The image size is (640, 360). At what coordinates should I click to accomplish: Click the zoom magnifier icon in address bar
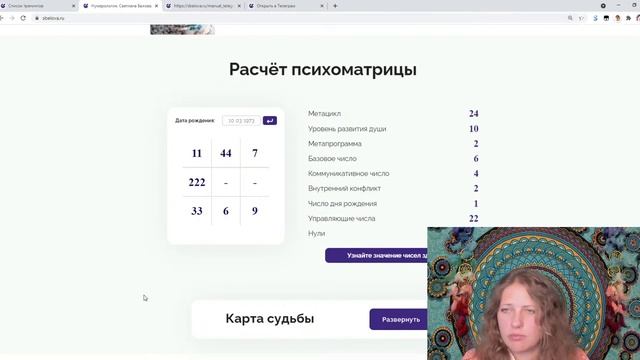tap(570, 18)
